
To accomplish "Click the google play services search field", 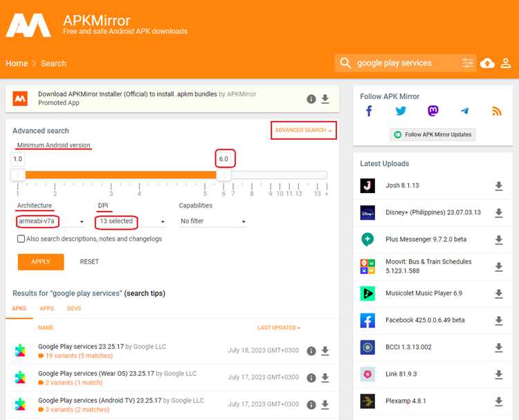I will 406,63.
